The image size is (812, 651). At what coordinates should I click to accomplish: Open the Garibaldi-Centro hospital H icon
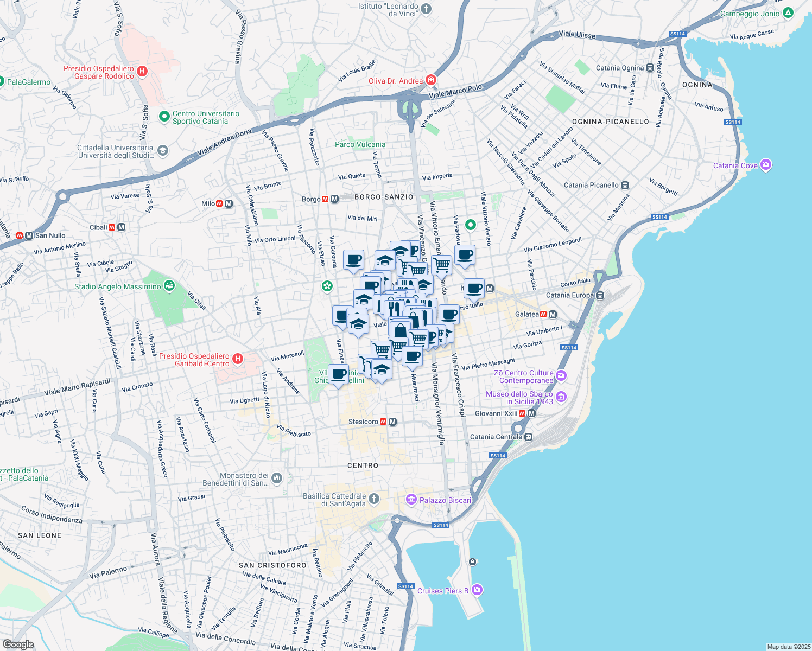click(x=237, y=359)
